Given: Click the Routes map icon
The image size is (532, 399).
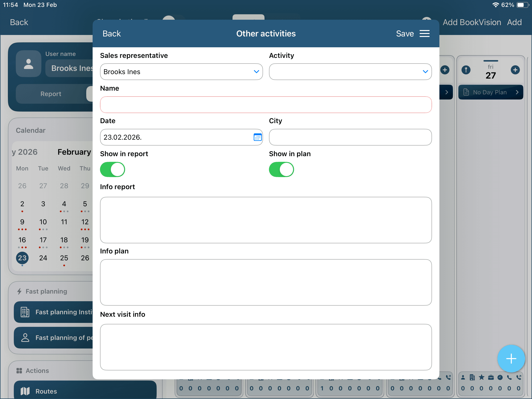Looking at the screenshot, I should [25, 391].
